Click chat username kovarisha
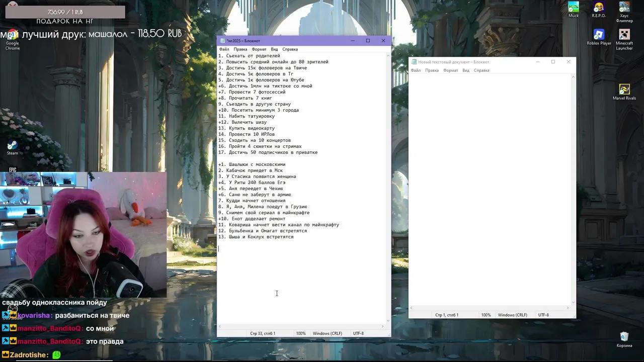 [x=34, y=315]
